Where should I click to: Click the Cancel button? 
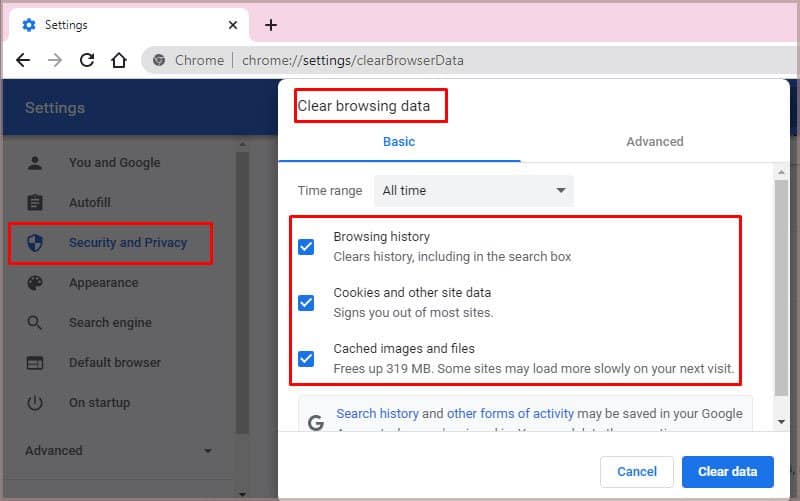pyautogui.click(x=637, y=471)
